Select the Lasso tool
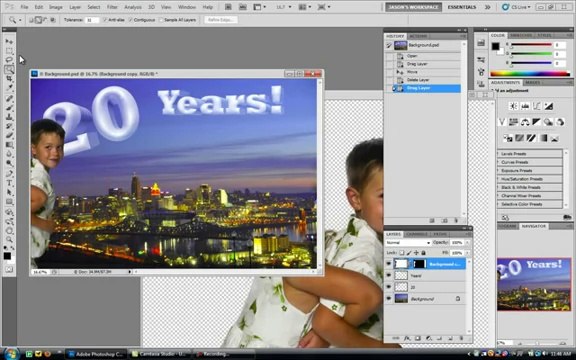The image size is (576, 360). pos(9,60)
